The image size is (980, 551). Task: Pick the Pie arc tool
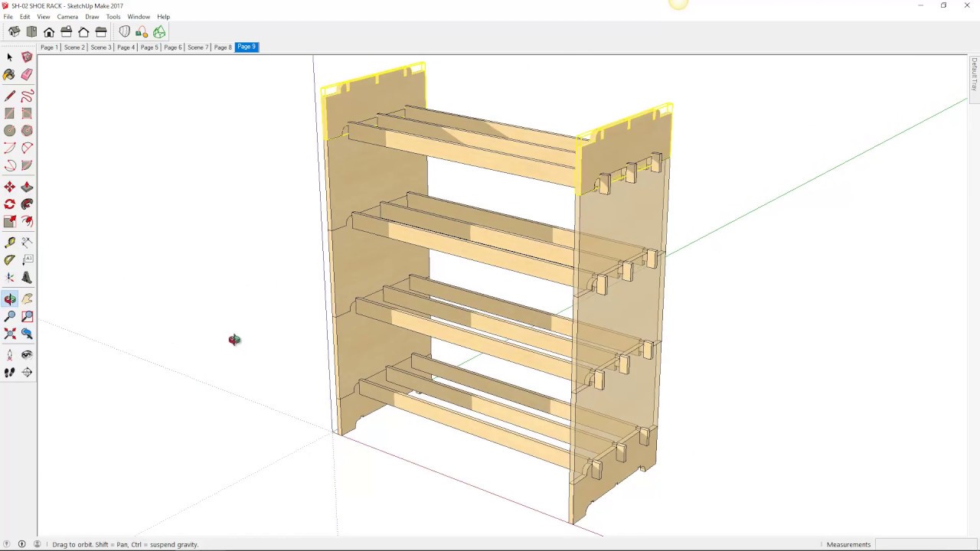click(x=27, y=165)
